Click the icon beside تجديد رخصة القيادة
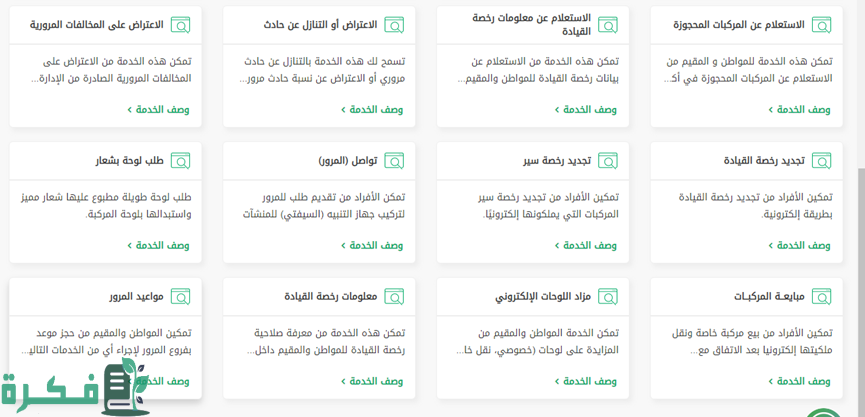 tap(821, 161)
